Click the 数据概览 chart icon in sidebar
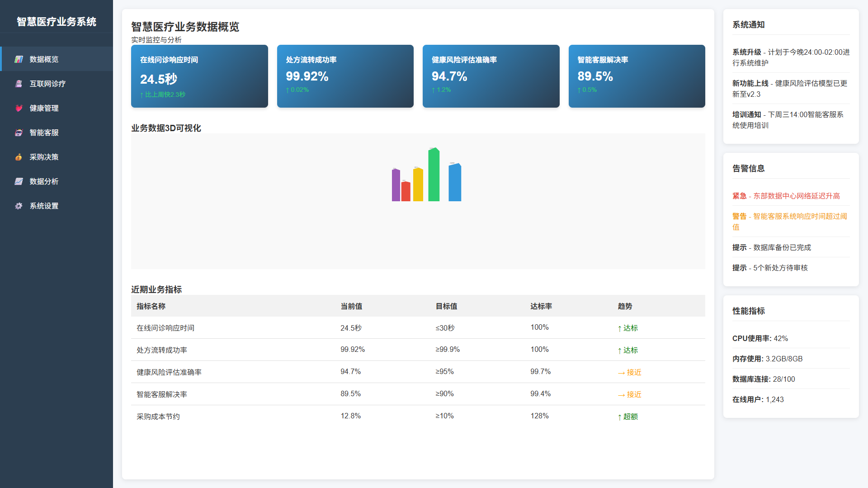Image resolution: width=868 pixels, height=488 pixels. click(19, 59)
